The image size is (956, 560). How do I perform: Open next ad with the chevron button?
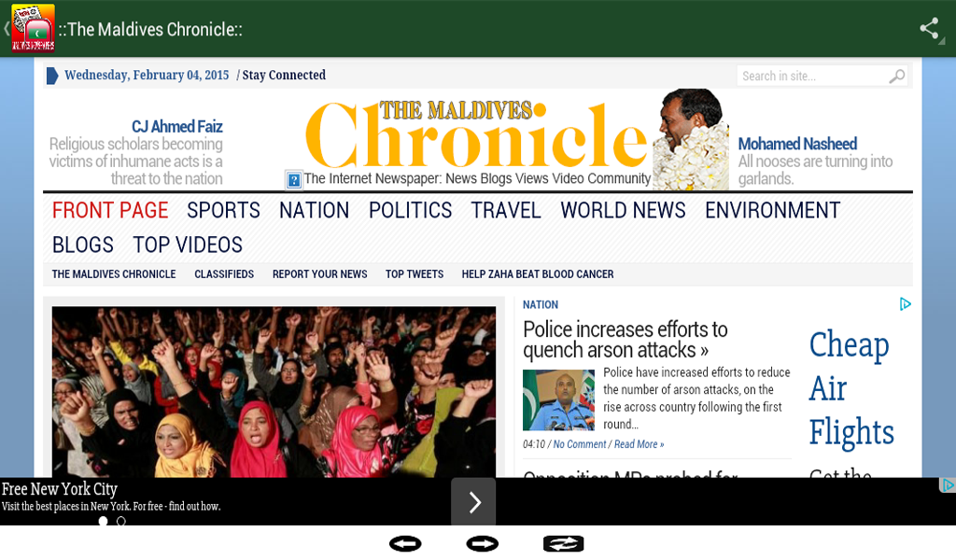[473, 501]
